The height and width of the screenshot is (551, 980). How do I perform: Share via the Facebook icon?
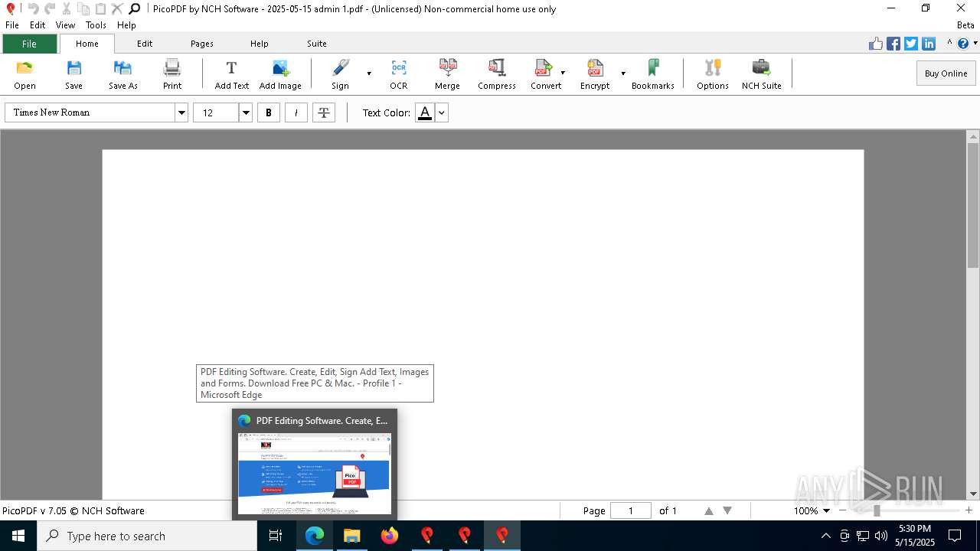pyautogui.click(x=893, y=44)
